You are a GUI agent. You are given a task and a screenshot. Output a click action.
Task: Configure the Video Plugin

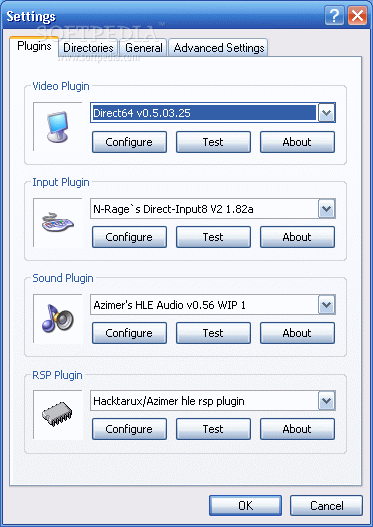[x=129, y=142]
